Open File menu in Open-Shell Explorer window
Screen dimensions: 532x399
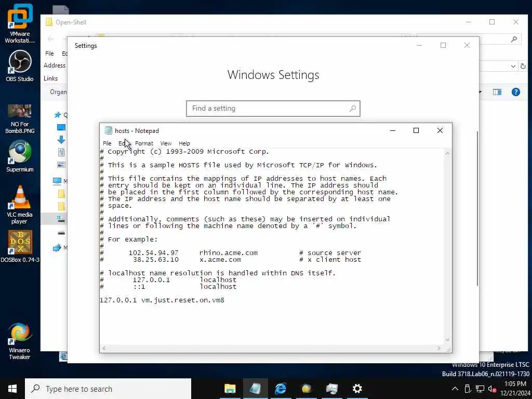[x=49, y=54]
